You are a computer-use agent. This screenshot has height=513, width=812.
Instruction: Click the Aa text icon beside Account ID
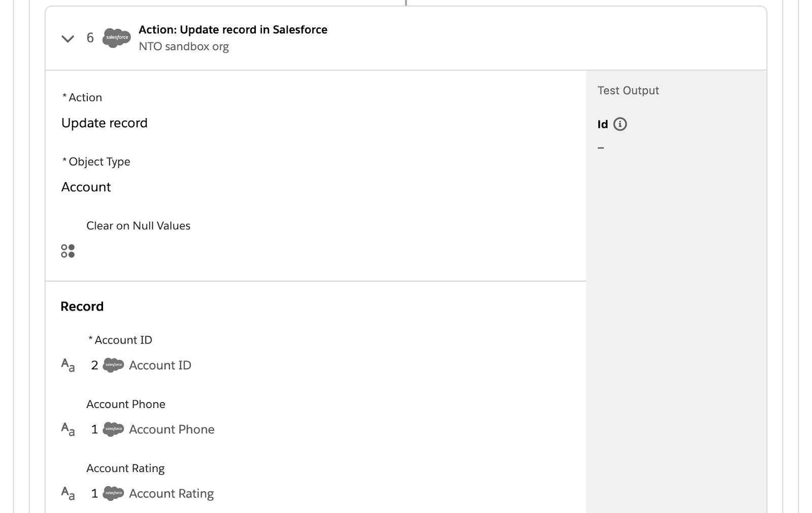[x=68, y=365]
